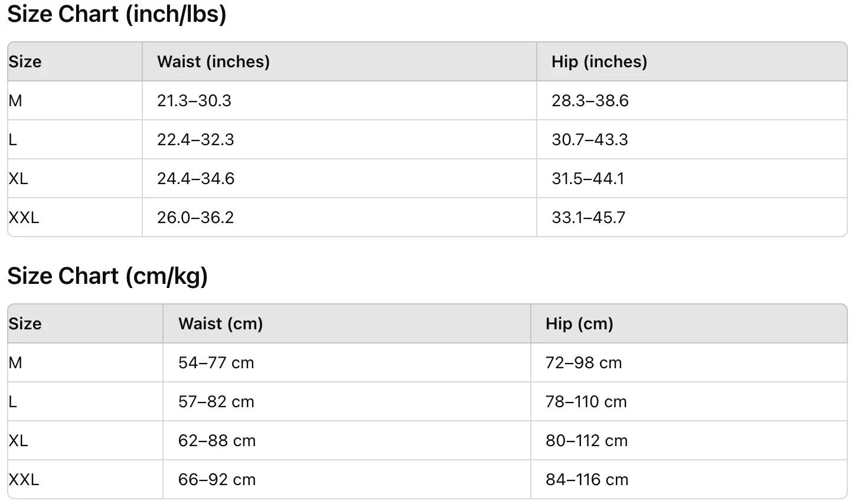Click the 84–116 cm hip cell

coord(587,479)
